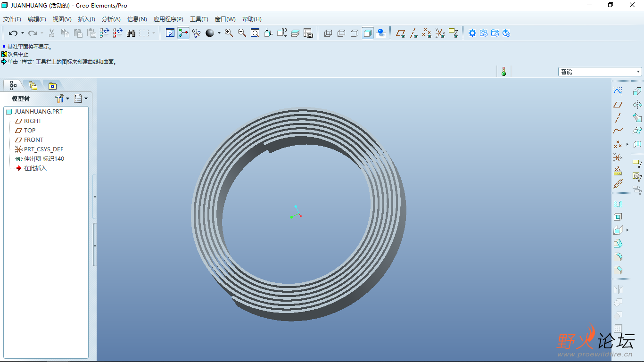Open the Orient mode icon

point(197,33)
